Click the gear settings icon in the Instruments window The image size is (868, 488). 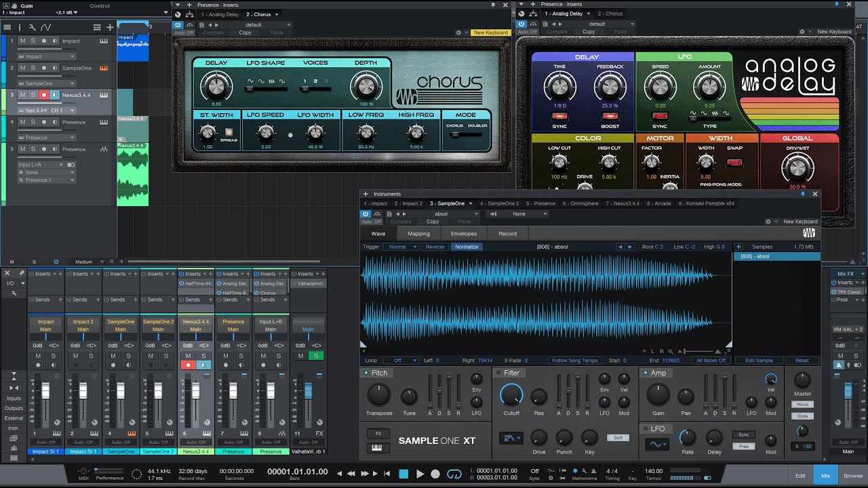[768, 222]
